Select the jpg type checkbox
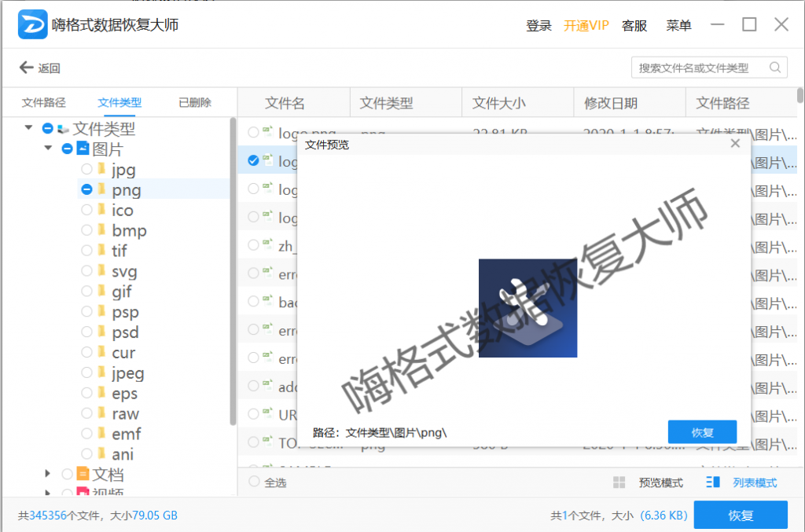 [86, 169]
